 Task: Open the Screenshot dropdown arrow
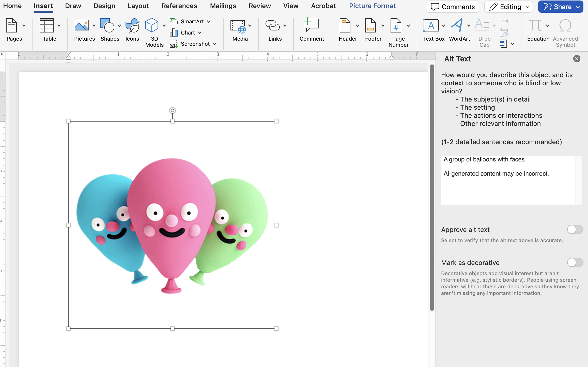(x=215, y=44)
